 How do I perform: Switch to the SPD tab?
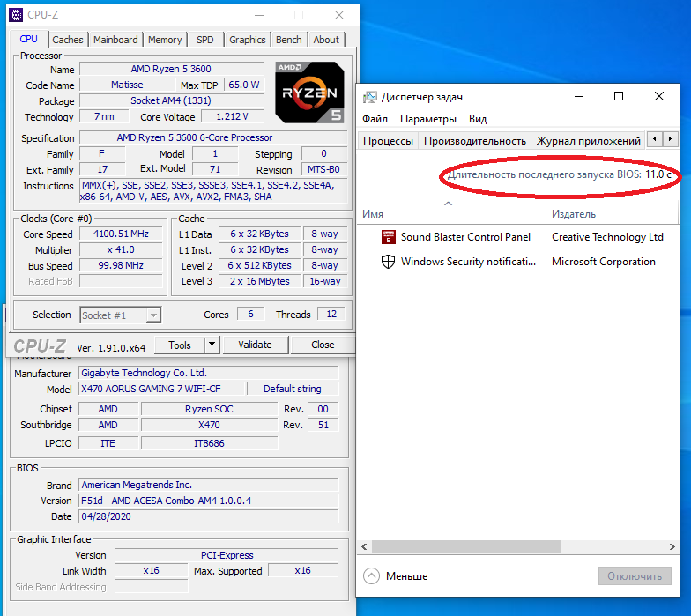pyautogui.click(x=204, y=40)
